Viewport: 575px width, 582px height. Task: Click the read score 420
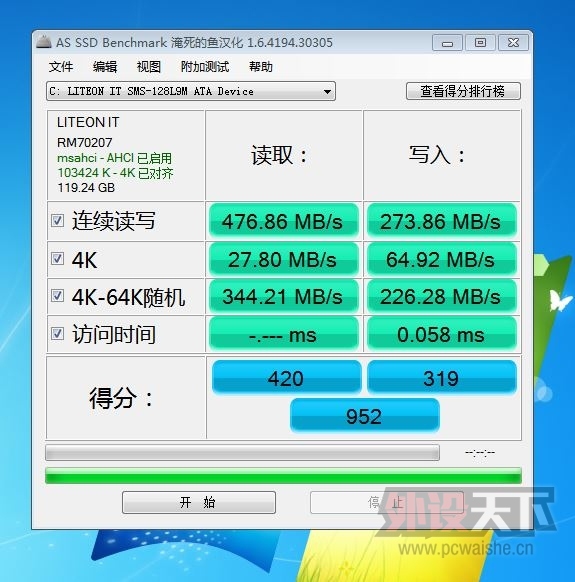tap(286, 378)
